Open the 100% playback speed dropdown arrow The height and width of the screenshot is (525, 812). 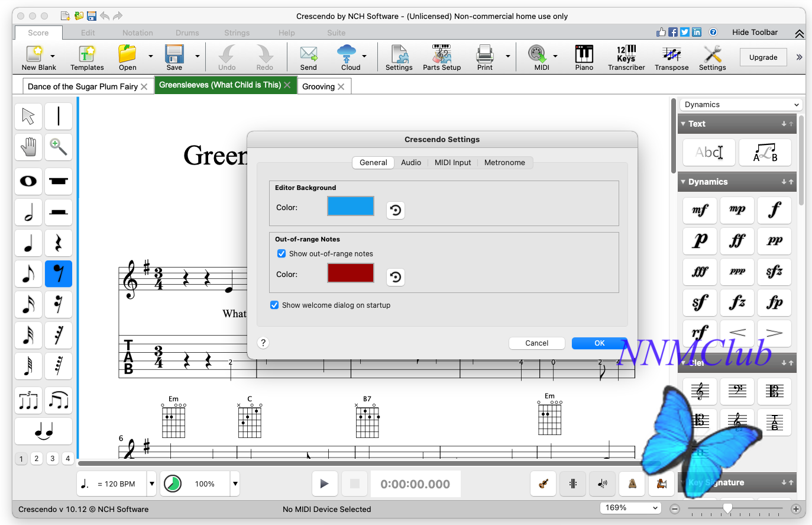(x=235, y=484)
